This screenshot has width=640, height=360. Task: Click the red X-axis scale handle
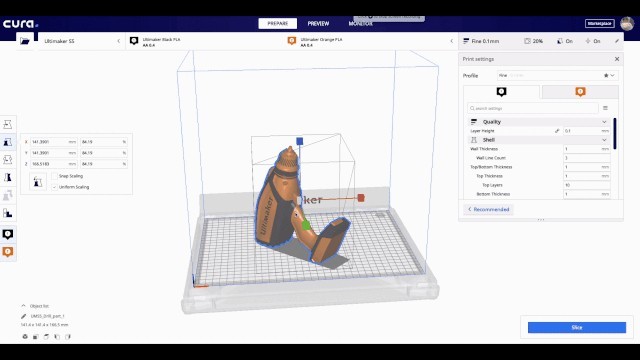(361, 198)
